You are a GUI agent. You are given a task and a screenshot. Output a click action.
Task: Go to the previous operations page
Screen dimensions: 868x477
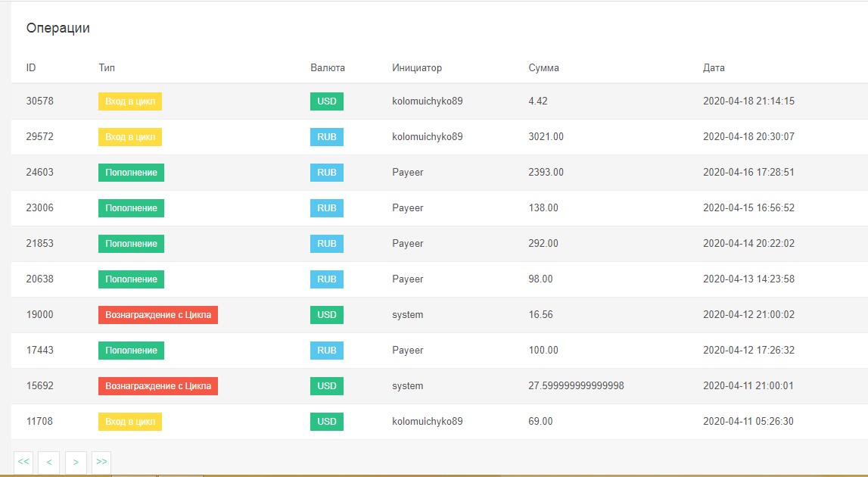pyautogui.click(x=48, y=462)
